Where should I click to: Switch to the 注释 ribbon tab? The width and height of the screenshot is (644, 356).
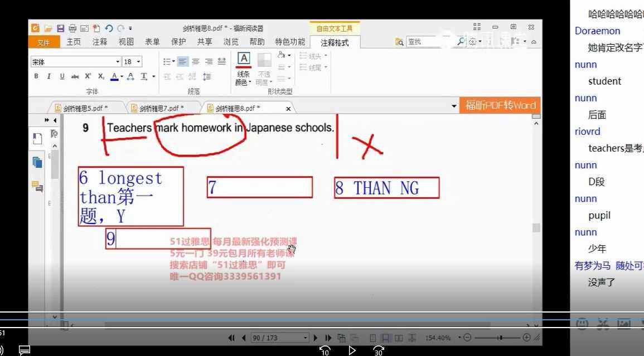pyautogui.click(x=100, y=42)
